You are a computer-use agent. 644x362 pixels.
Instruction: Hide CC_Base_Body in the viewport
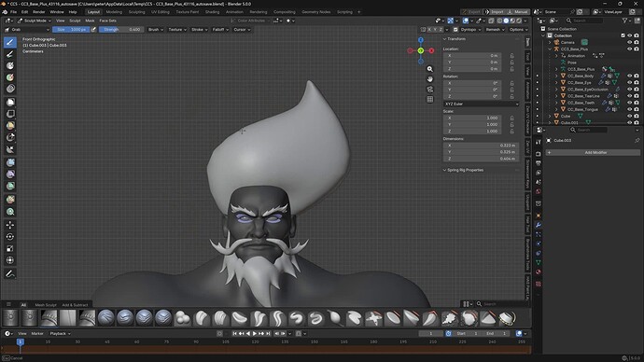pyautogui.click(x=629, y=76)
